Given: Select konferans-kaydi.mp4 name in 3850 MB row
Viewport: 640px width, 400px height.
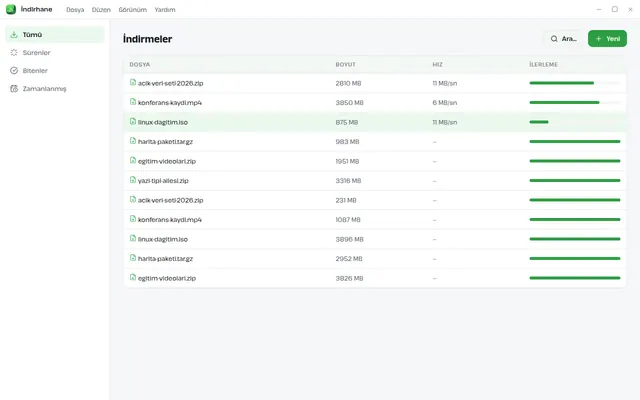Looking at the screenshot, I should point(170,103).
